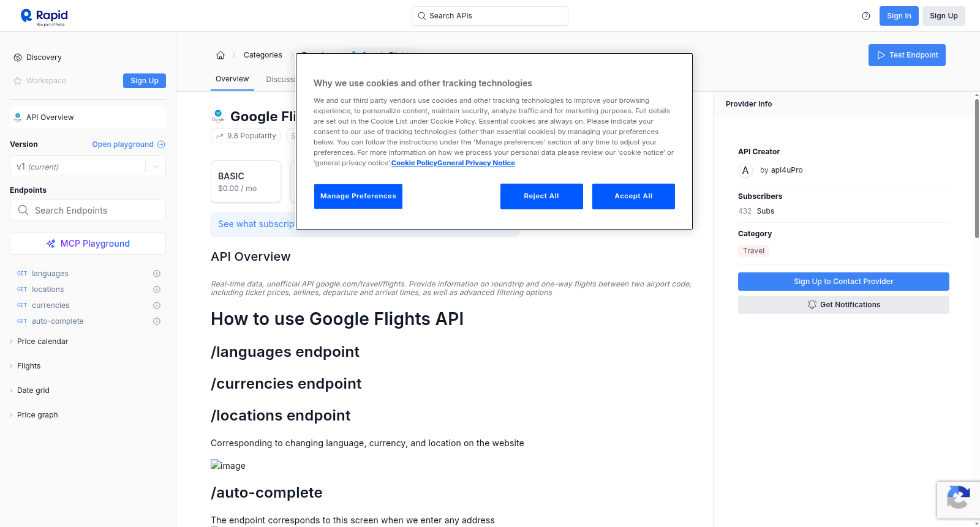Go to home via breadcrumb house icon

(x=221, y=55)
